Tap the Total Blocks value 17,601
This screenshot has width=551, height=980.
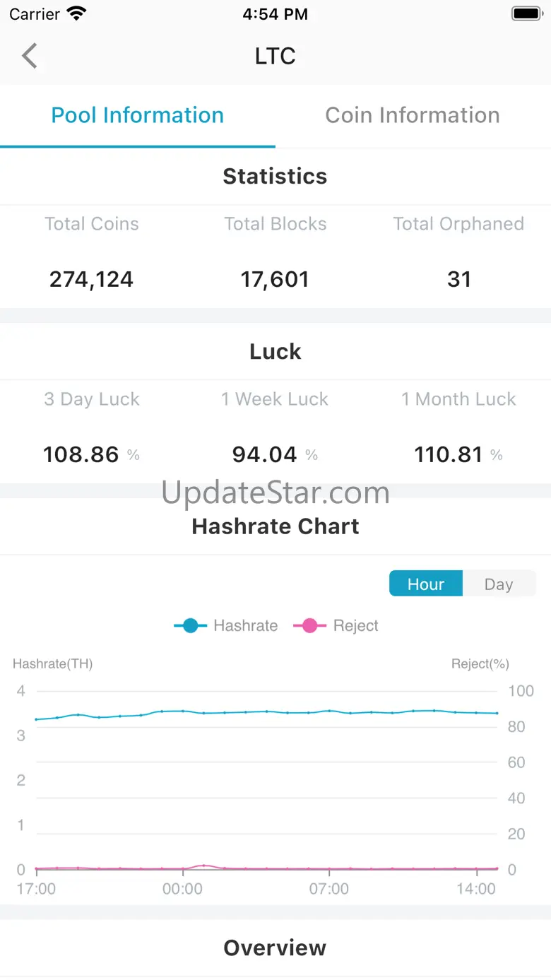pos(275,279)
